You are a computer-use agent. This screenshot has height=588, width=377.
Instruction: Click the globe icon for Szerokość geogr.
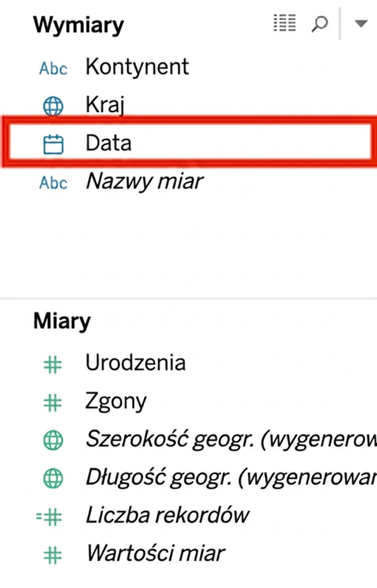[x=53, y=441]
